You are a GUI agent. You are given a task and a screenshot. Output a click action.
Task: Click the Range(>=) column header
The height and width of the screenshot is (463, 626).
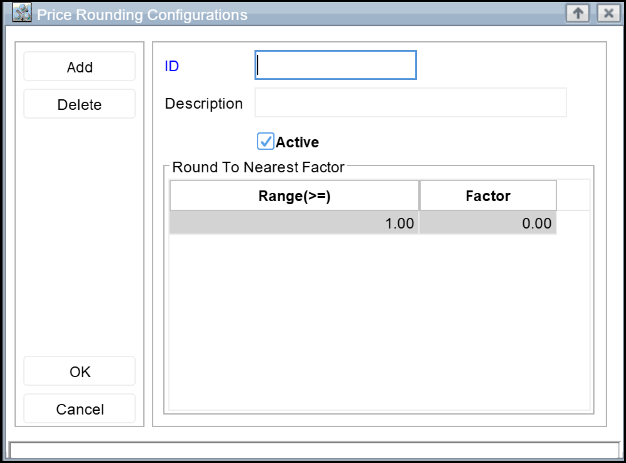tap(294, 196)
